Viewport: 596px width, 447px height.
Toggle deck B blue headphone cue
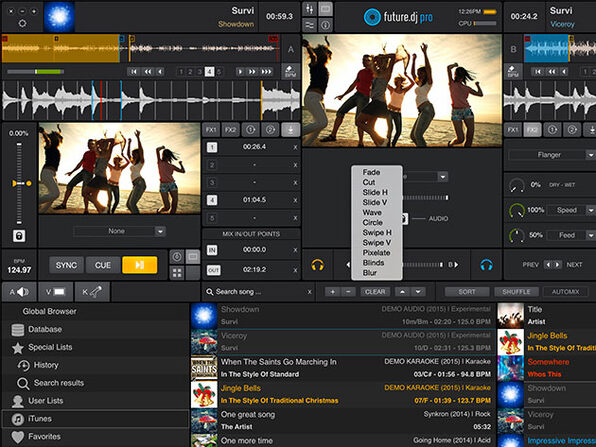(487, 265)
